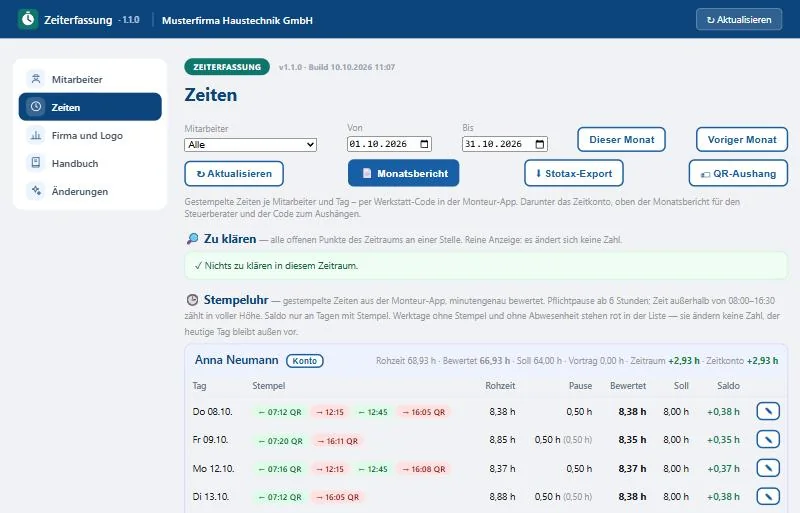Click the 16:11 QR stamp on Fr 09.10.
800x513 pixels.
[x=337, y=441]
